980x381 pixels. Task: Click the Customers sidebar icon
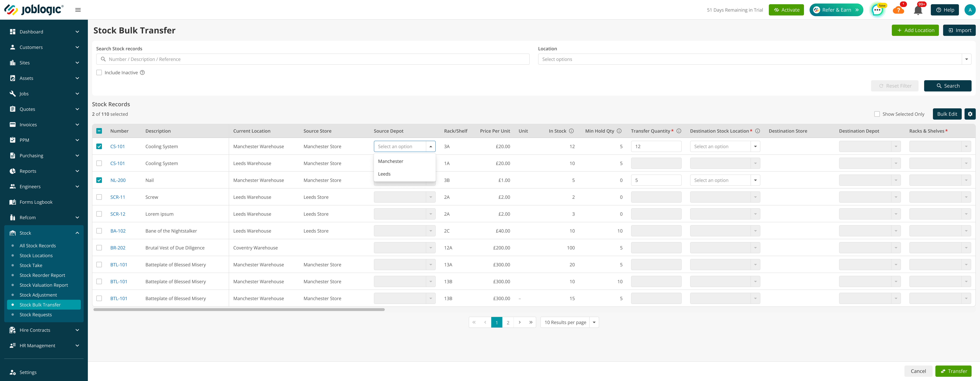point(12,47)
